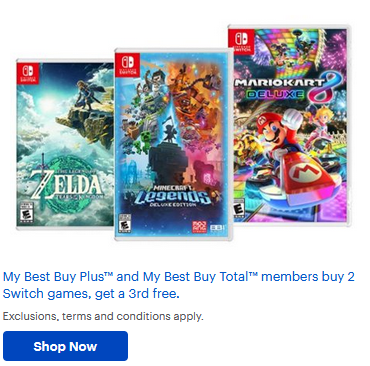
Task: Click the ESRB rating on Minecraft Legends cover
Action: tap(125, 224)
